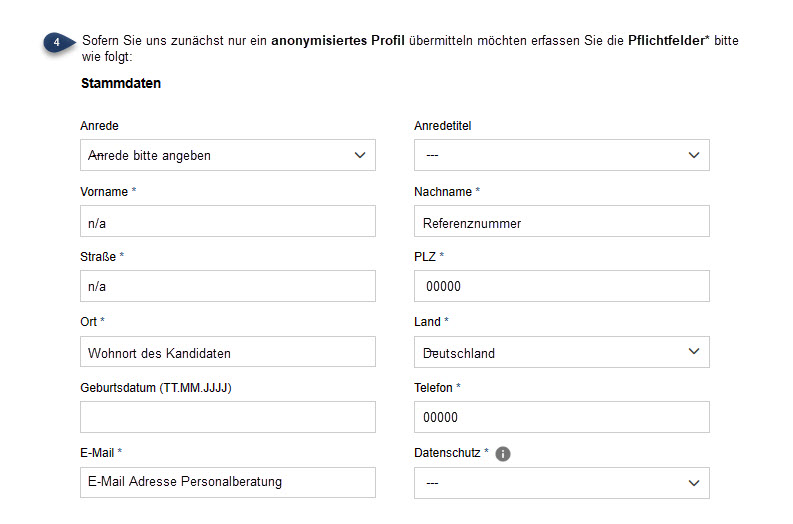
Task: Open the Land dropdown showing Deutschland
Action: click(x=561, y=352)
